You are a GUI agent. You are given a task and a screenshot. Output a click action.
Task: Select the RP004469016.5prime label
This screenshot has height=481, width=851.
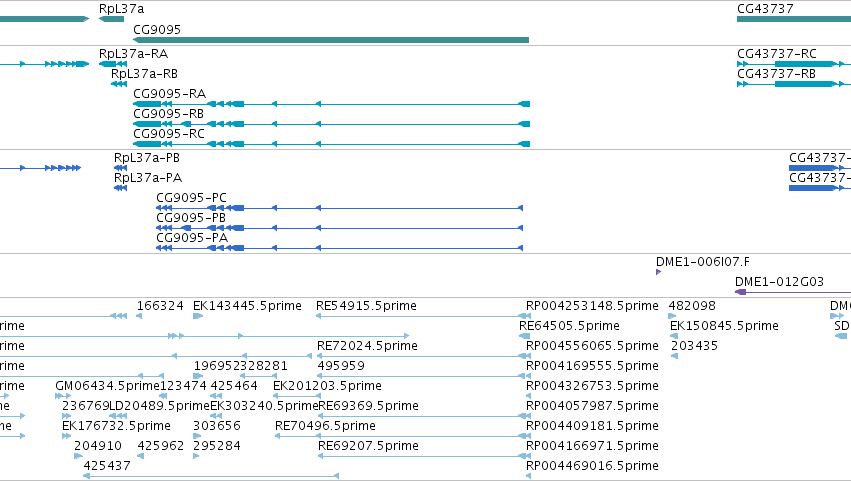[592, 466]
